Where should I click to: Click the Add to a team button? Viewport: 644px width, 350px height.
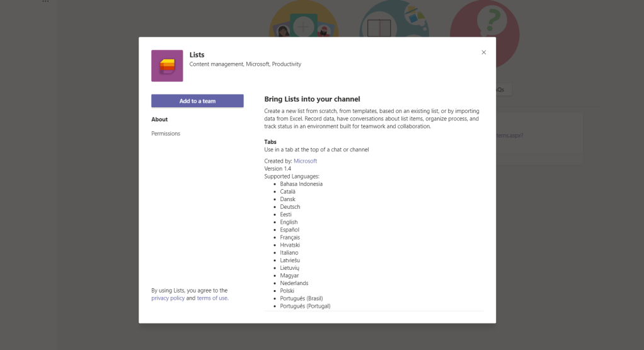click(197, 101)
